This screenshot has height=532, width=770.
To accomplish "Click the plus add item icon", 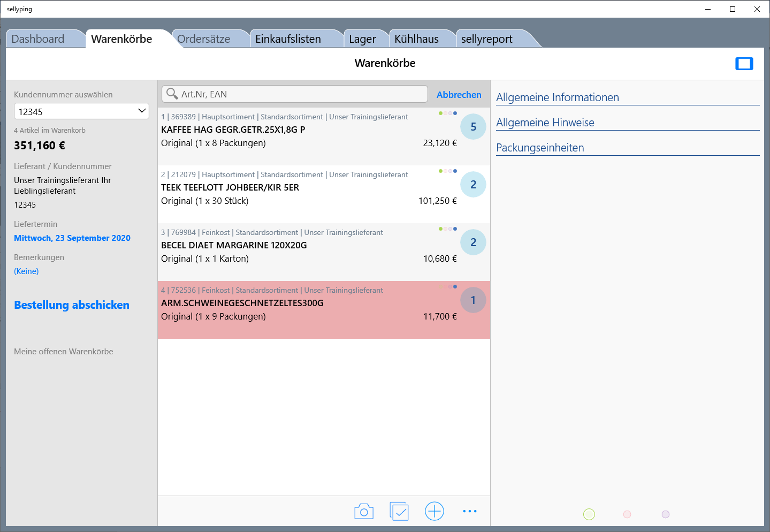I will point(434,512).
